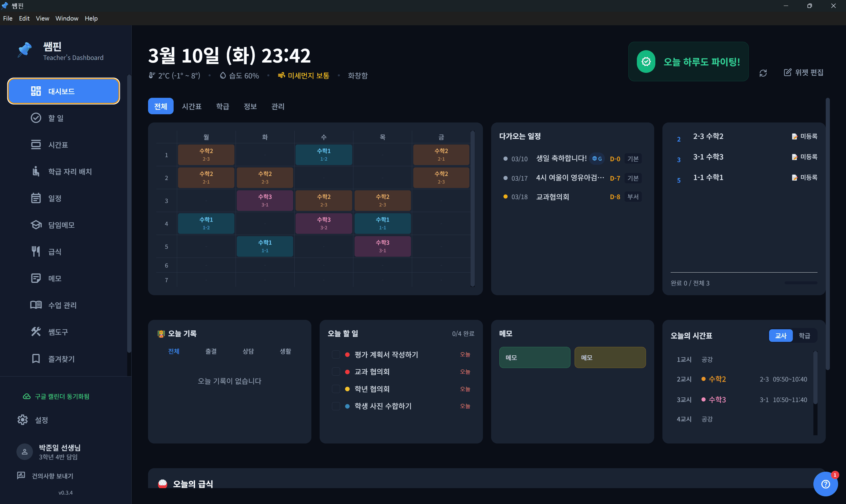Open the View menu

click(x=42, y=18)
